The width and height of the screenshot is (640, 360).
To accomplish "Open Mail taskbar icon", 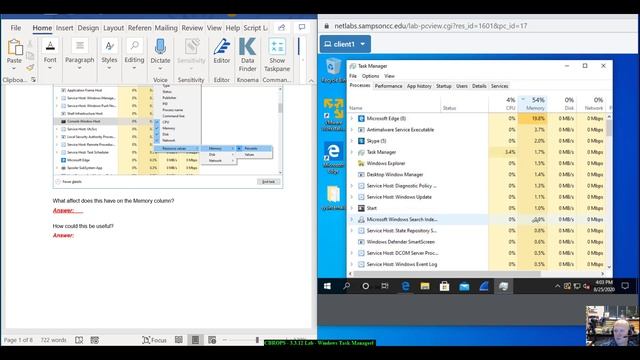I will click(464, 286).
